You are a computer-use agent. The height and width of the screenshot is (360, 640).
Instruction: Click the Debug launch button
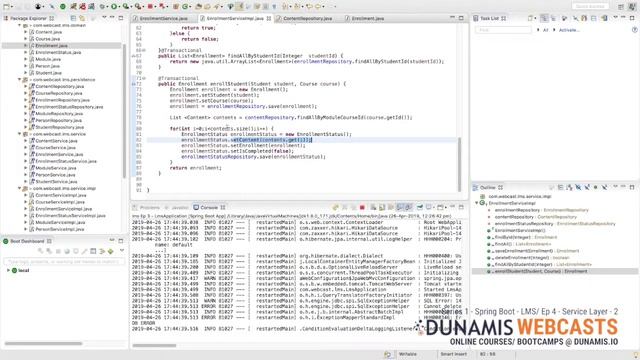pos(102,7)
